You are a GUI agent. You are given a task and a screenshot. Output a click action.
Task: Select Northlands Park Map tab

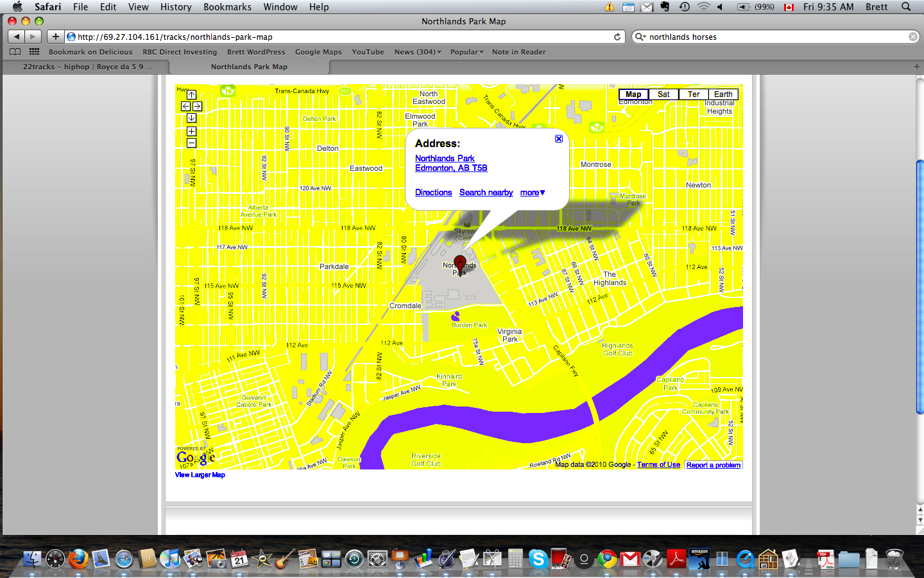click(x=249, y=67)
